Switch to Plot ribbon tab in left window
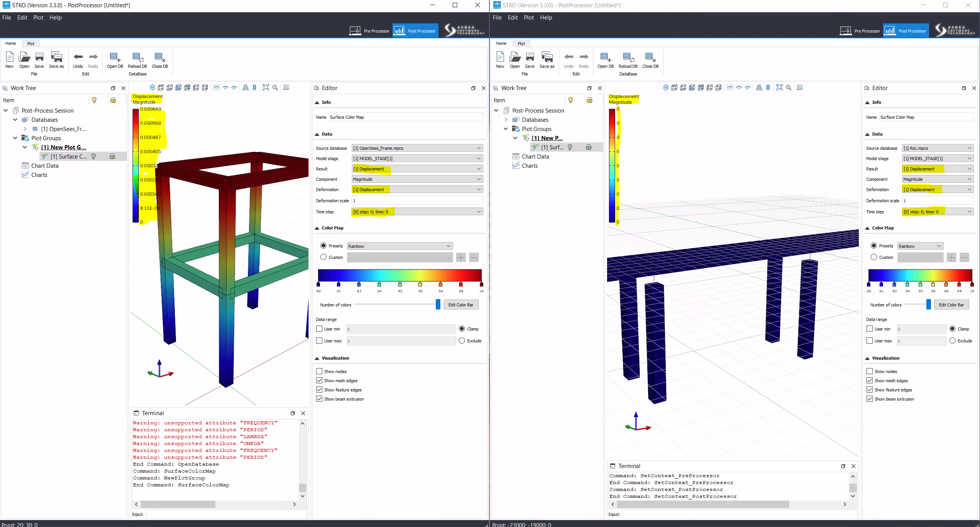 [x=31, y=43]
